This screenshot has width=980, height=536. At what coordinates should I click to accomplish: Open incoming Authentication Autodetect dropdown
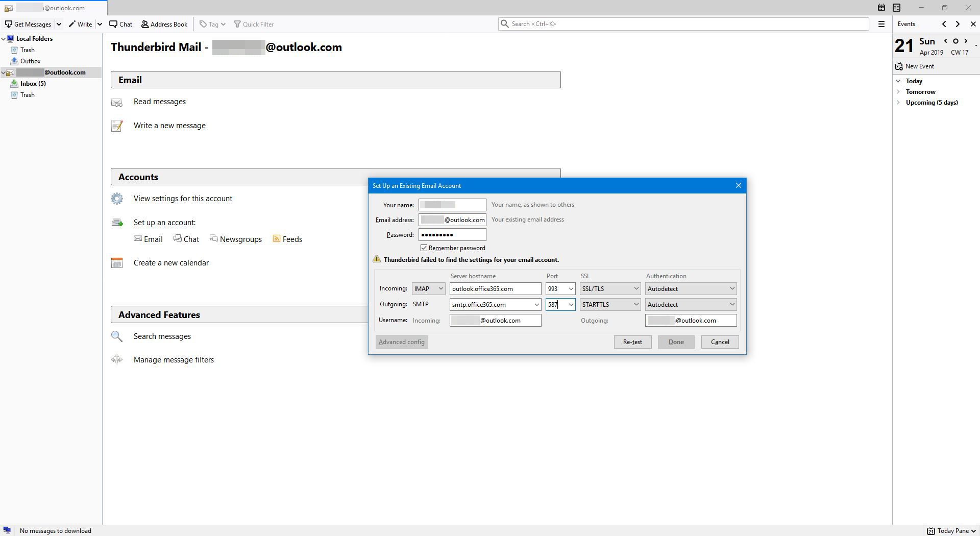(x=691, y=289)
